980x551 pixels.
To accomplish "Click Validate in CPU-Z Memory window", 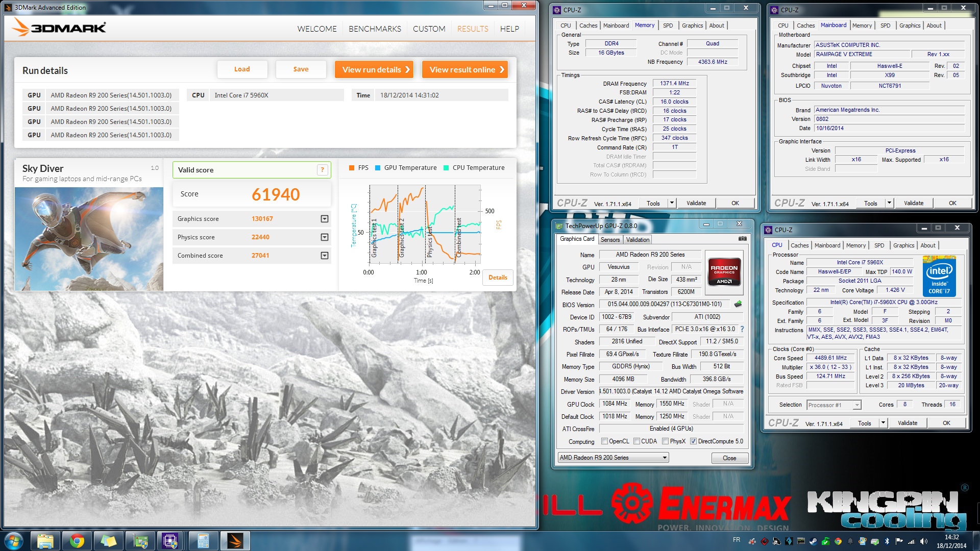I will pos(696,203).
